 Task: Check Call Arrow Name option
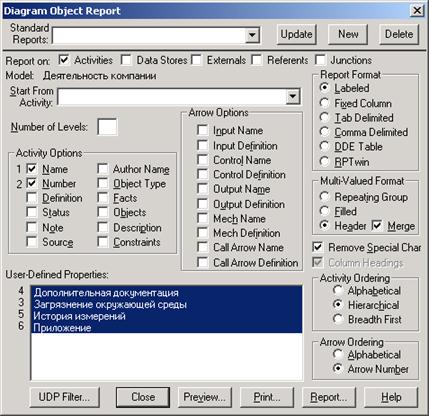[202, 247]
